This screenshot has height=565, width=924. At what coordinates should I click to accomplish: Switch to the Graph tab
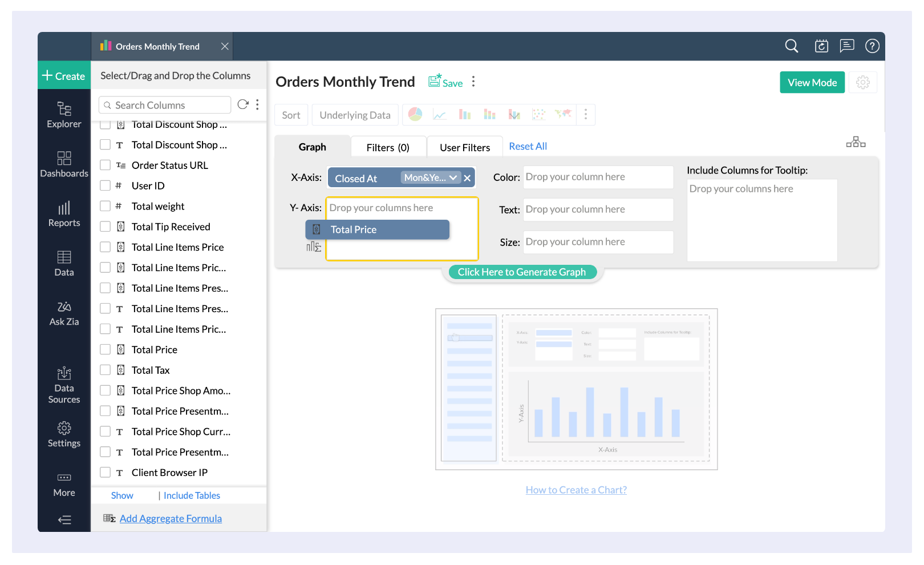[313, 147]
